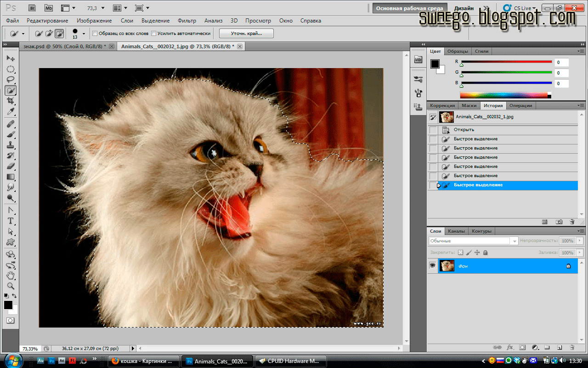Screen dimensions: 588x368
Task: Create a new layer in Layers panel
Action: (x=560, y=347)
